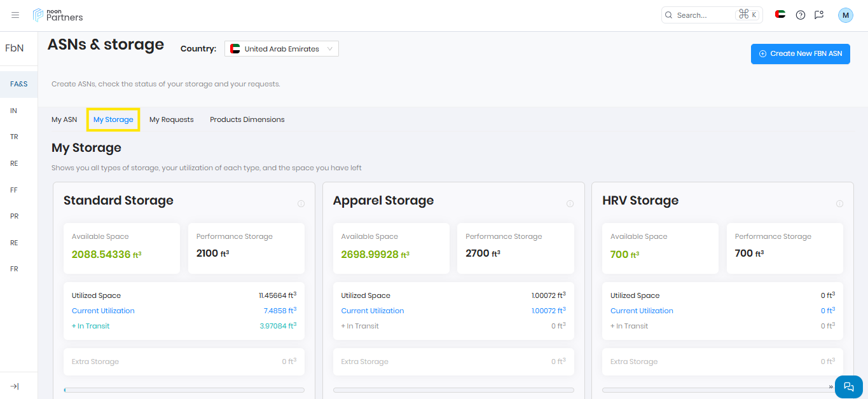The image size is (868, 399).
Task: Click Apparel Storage info icon
Action: [x=570, y=204]
